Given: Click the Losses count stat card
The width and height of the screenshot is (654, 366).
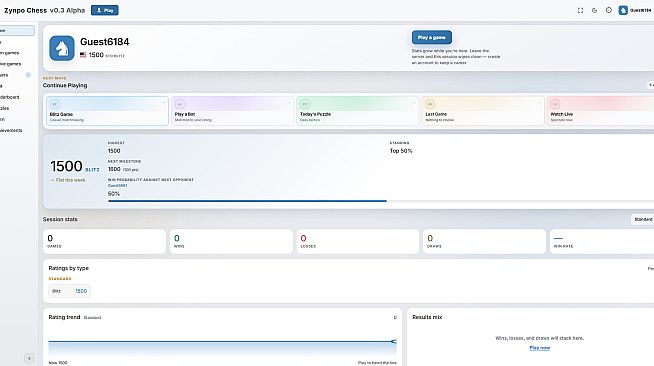Looking at the screenshot, I should point(358,241).
